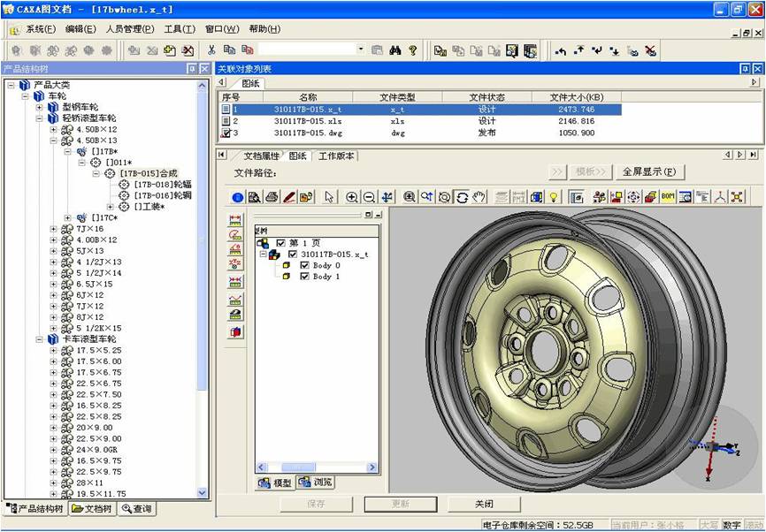Image resolution: width=766 pixels, height=532 pixels.
Task: Open the 工具(T) menu
Action: point(180,29)
